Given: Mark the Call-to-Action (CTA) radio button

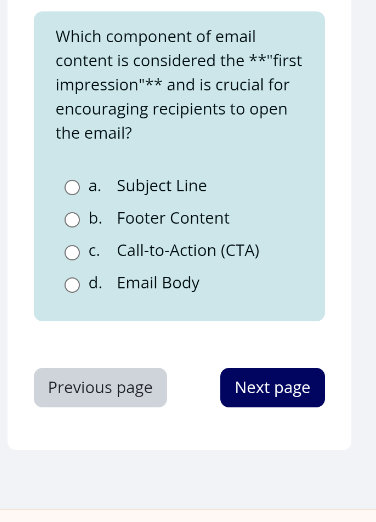Looking at the screenshot, I should tap(72, 252).
